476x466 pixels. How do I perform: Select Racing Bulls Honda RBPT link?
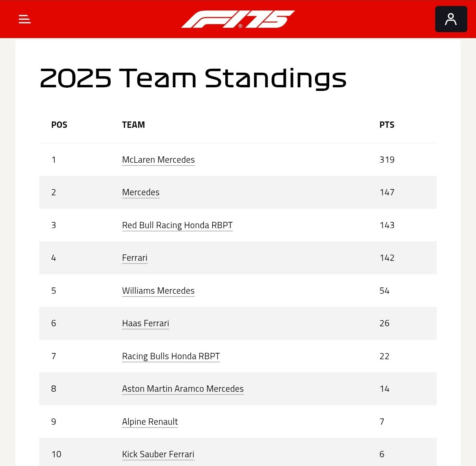pyautogui.click(x=171, y=356)
